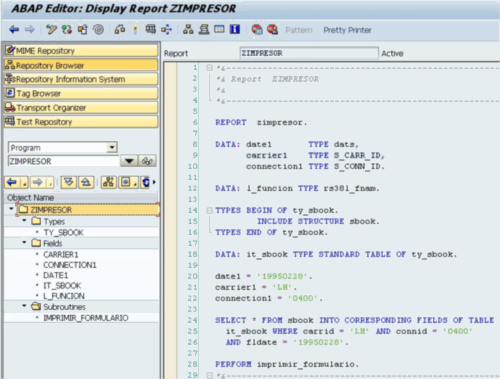Collapse the ZIMPRESOR root node
500x379 pixels.
(11, 209)
